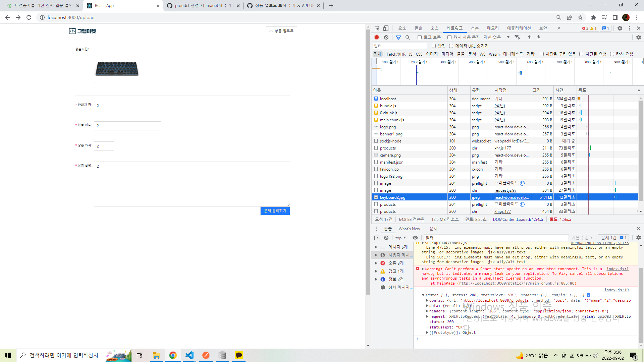Enable the 로그 보존 checkbox

pyautogui.click(x=420, y=37)
